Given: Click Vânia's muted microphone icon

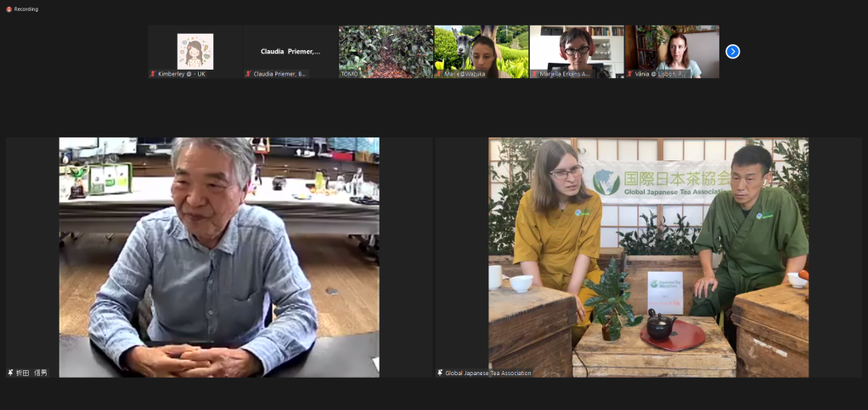Looking at the screenshot, I should click(629, 74).
